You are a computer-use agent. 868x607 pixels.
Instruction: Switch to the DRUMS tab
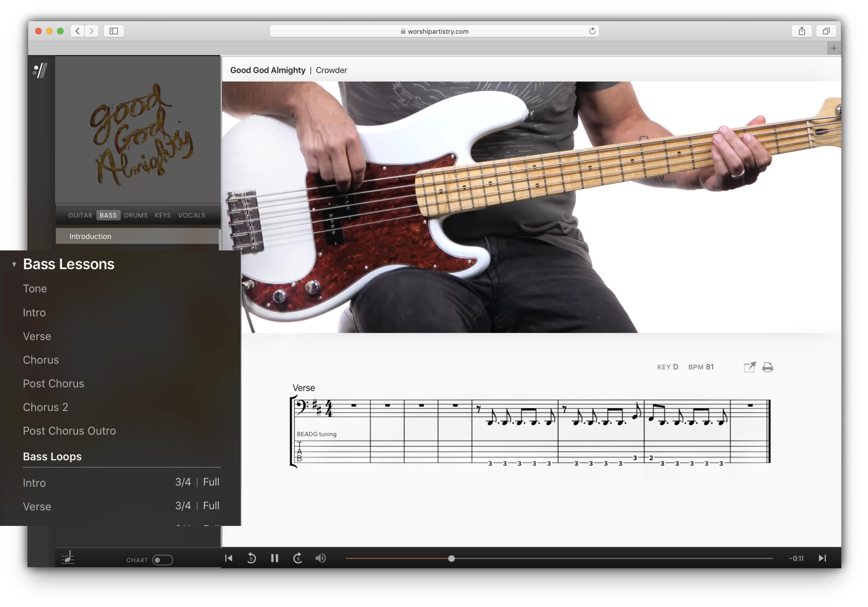coord(136,216)
